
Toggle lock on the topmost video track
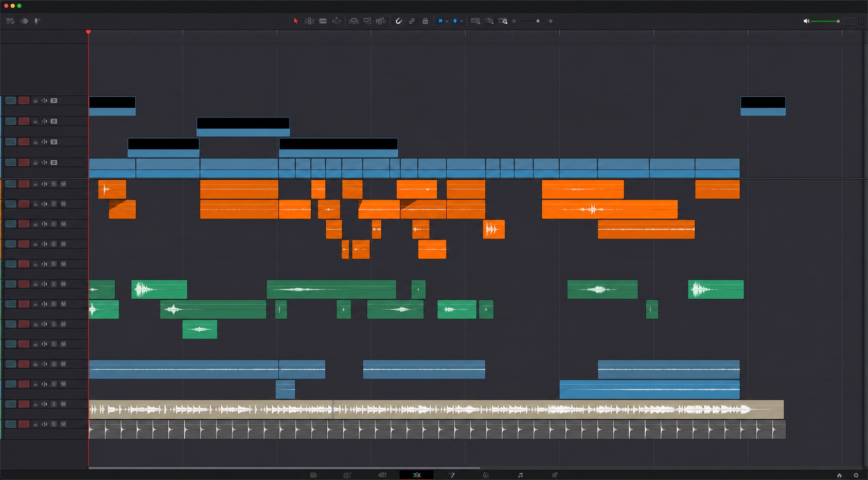coord(36,101)
